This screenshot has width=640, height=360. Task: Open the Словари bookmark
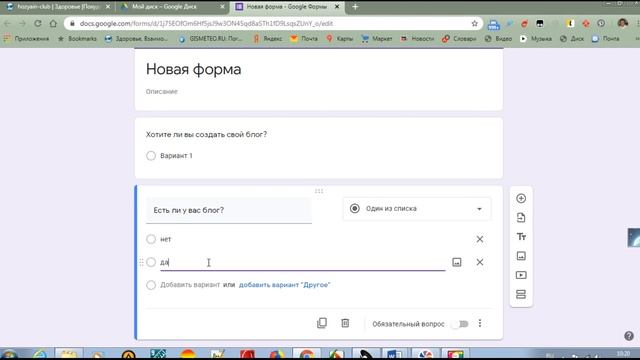click(x=459, y=38)
